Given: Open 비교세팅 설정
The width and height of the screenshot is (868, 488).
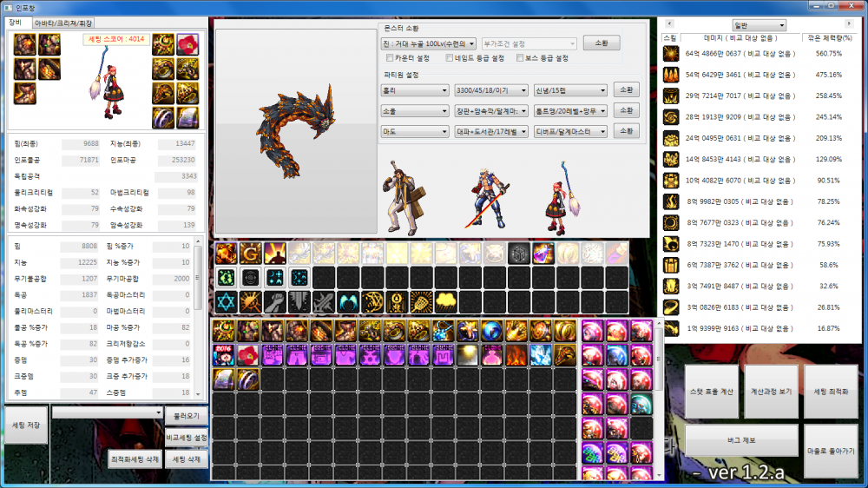Looking at the screenshot, I should pos(186,438).
